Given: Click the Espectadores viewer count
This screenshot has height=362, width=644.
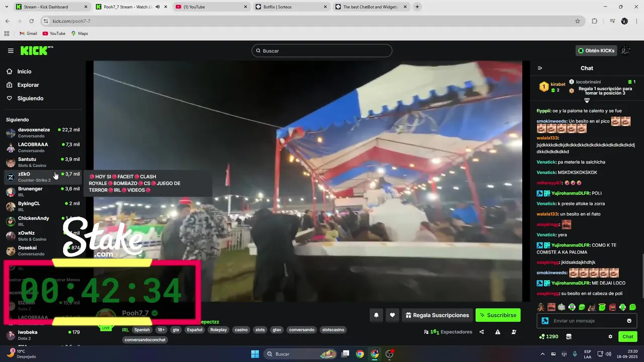Looking at the screenshot, I should 448,332.
